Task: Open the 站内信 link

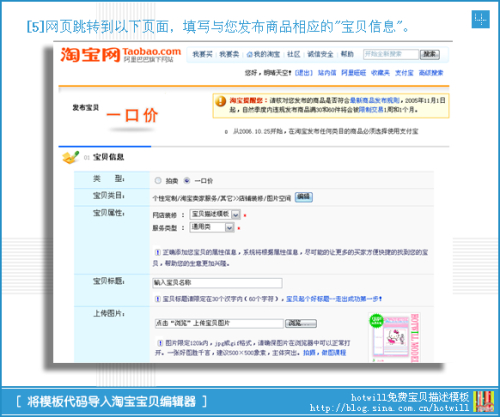Action: pos(327,73)
